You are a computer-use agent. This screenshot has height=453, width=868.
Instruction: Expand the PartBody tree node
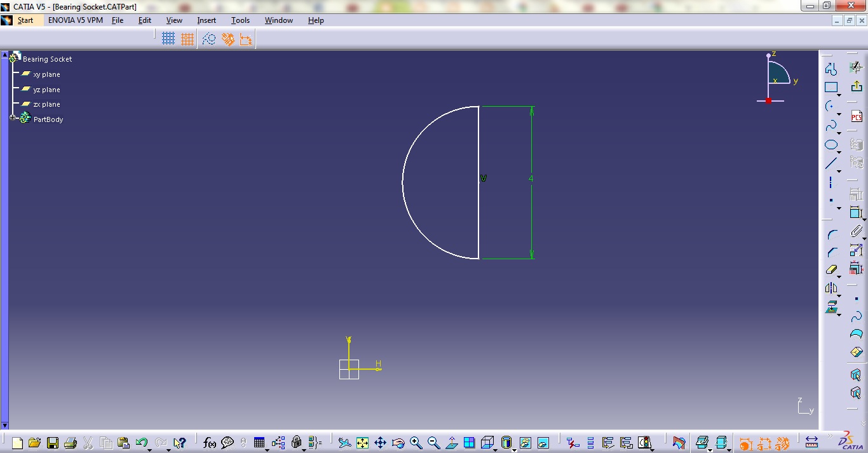[13, 119]
